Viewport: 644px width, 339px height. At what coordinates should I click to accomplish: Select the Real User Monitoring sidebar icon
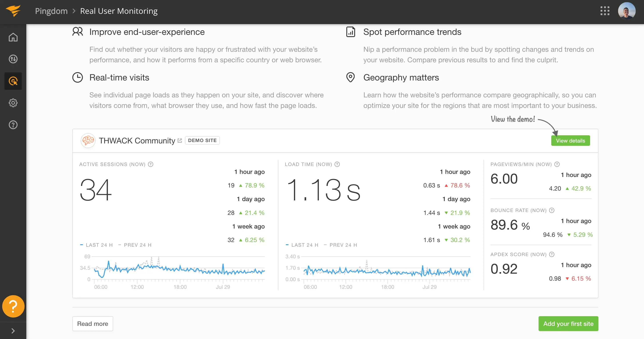pyautogui.click(x=13, y=81)
